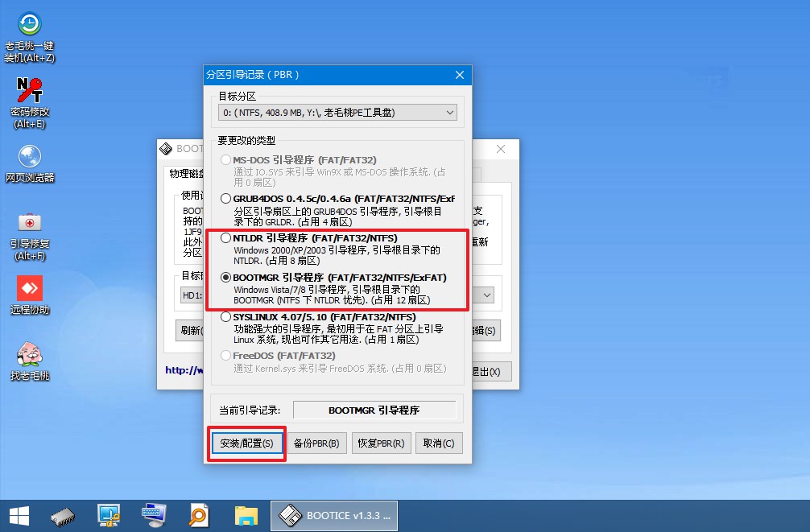The width and height of the screenshot is (810, 532).
Task: Select BOOTMGR 引导程序 radio option
Action: (x=225, y=278)
